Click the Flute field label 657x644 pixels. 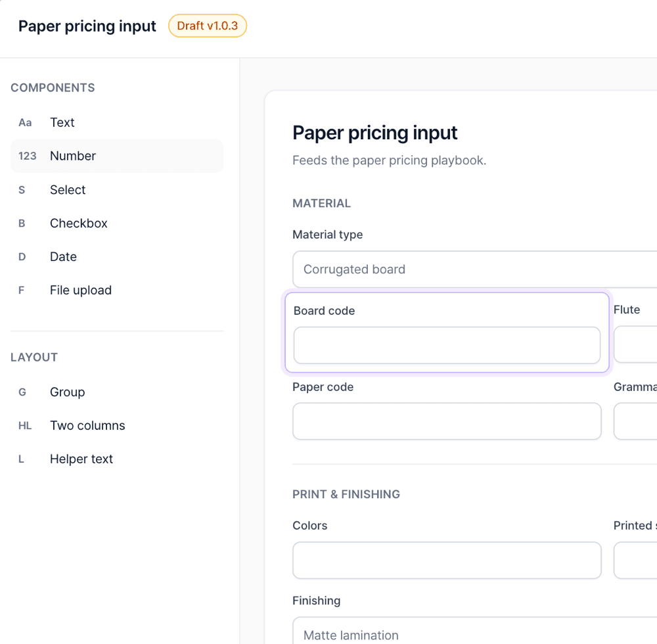pos(627,310)
